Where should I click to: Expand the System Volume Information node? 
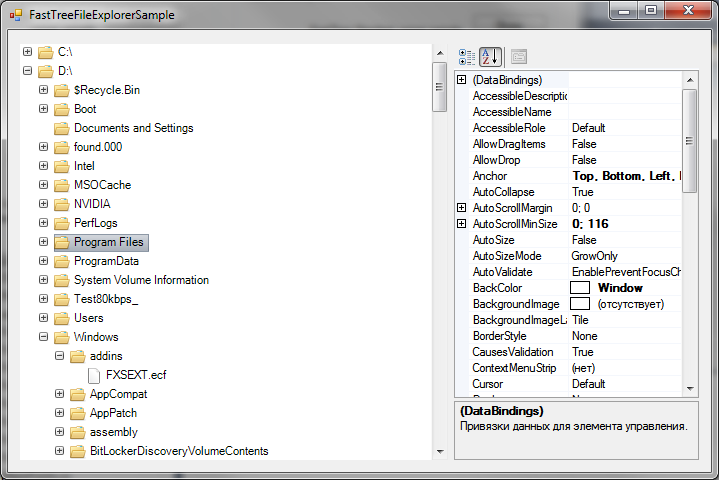(44, 280)
